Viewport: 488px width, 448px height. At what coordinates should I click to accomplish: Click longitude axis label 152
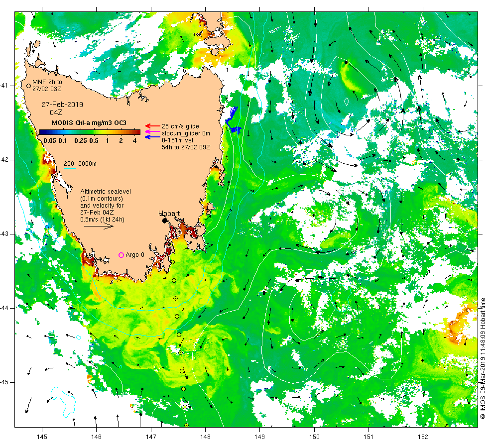pyautogui.click(x=423, y=437)
